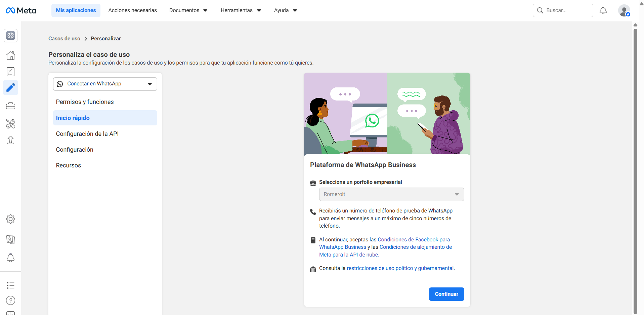Click the Continuar button

(446, 294)
